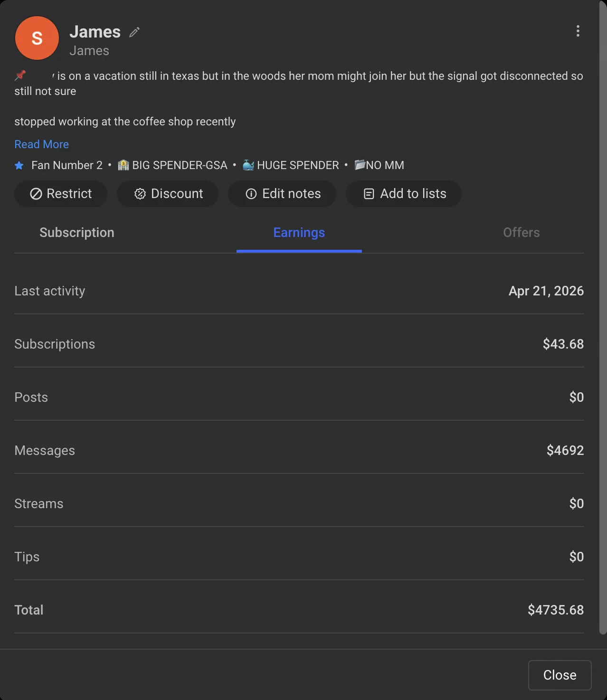Click the list icon on Add to lists

tap(369, 194)
